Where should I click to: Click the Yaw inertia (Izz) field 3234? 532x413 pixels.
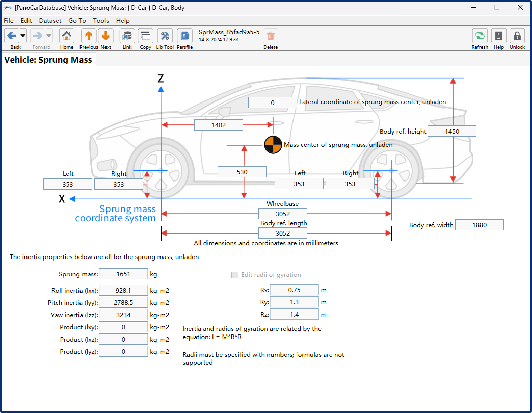coord(123,315)
